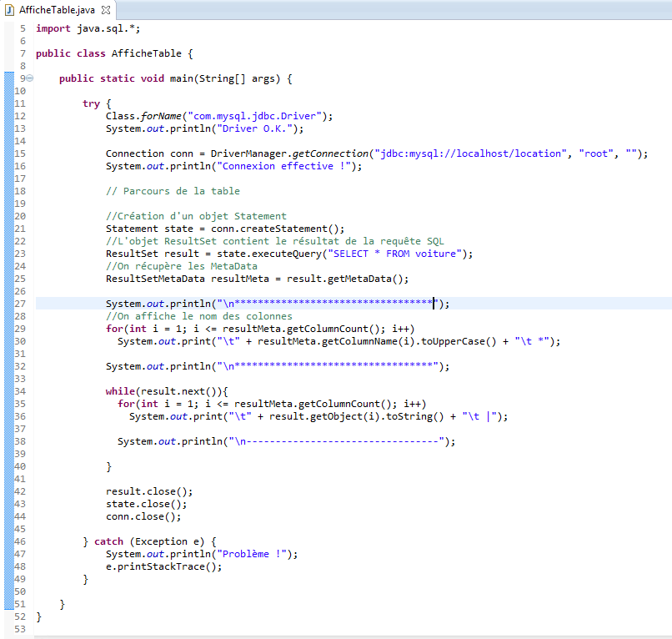The image size is (672, 639).
Task: Select the AfficheTable.java tab title
Action: coord(57,9)
